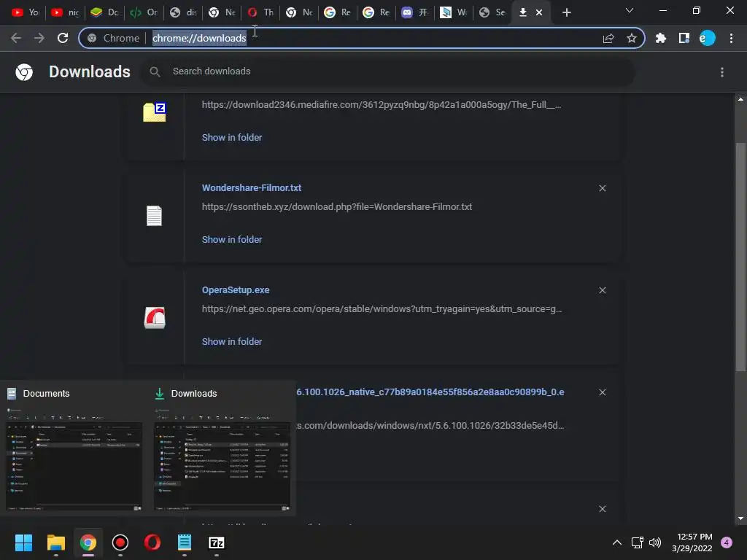
Task: Click the chrome://downloads address bar
Action: [x=199, y=38]
